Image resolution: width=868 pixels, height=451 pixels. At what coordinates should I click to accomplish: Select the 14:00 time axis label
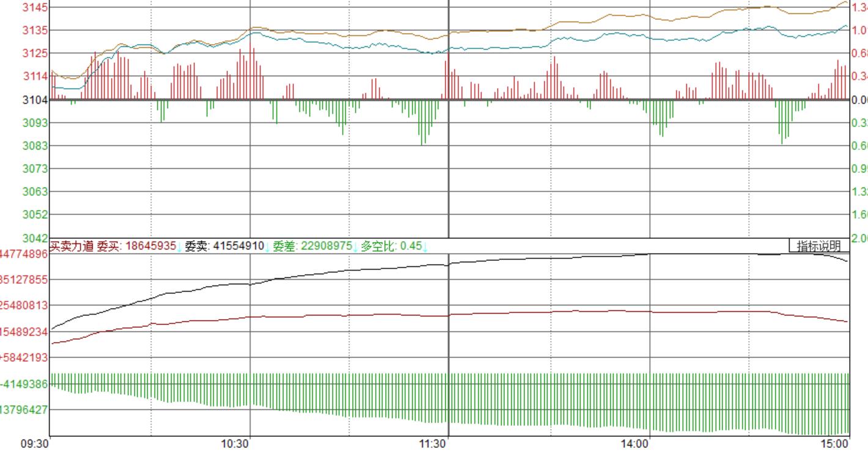pyautogui.click(x=635, y=444)
